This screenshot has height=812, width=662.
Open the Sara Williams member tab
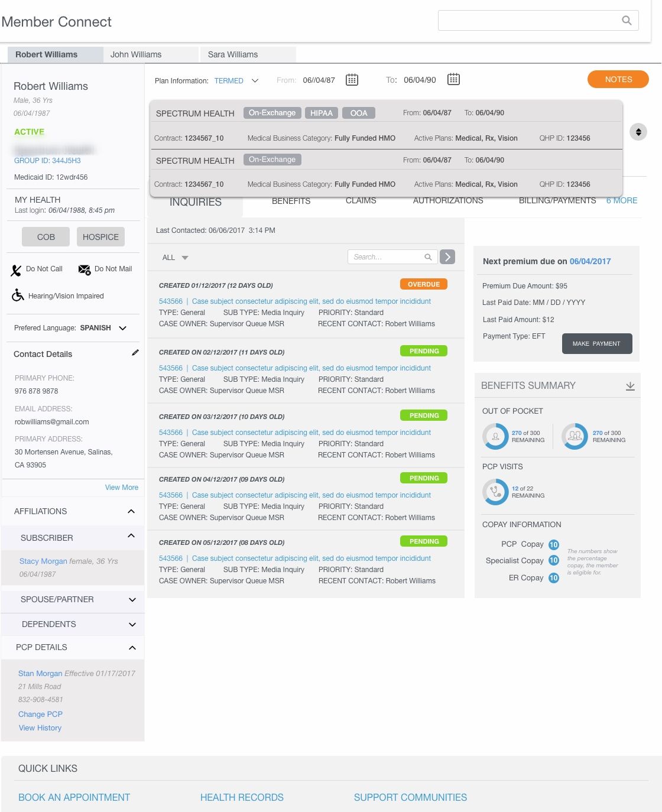pos(232,54)
